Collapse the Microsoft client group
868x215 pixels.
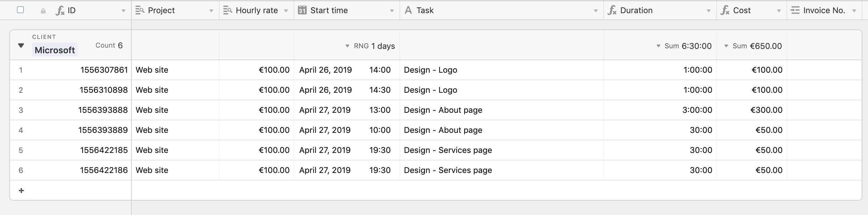[x=21, y=45]
